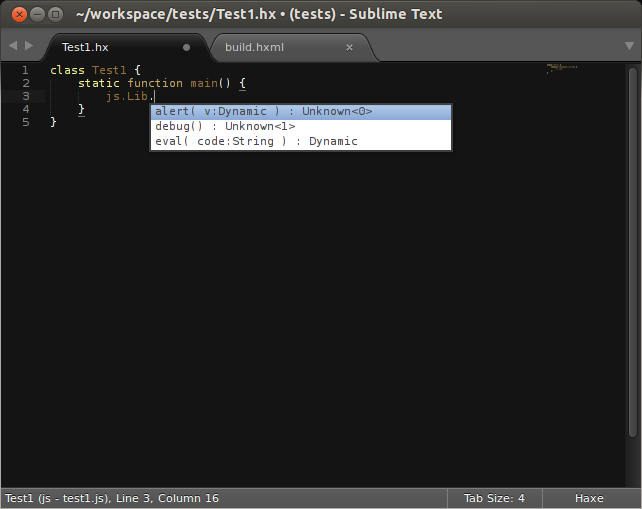
Task: Close the build.hxml tab
Action: click(349, 48)
